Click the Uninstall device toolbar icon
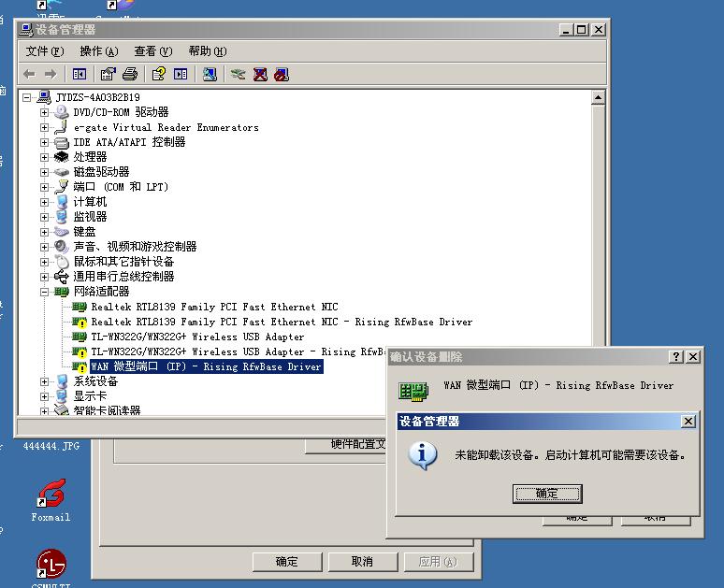 (x=260, y=74)
